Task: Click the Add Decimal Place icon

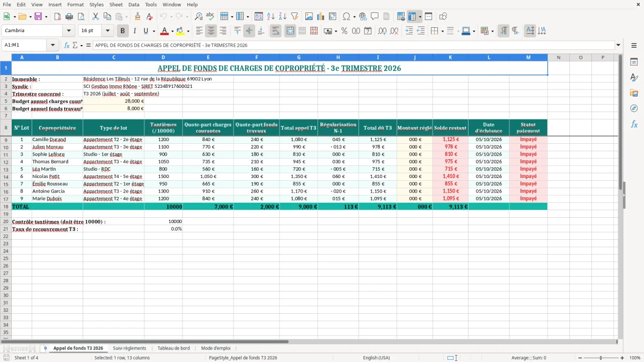Action: pyautogui.click(x=383, y=31)
